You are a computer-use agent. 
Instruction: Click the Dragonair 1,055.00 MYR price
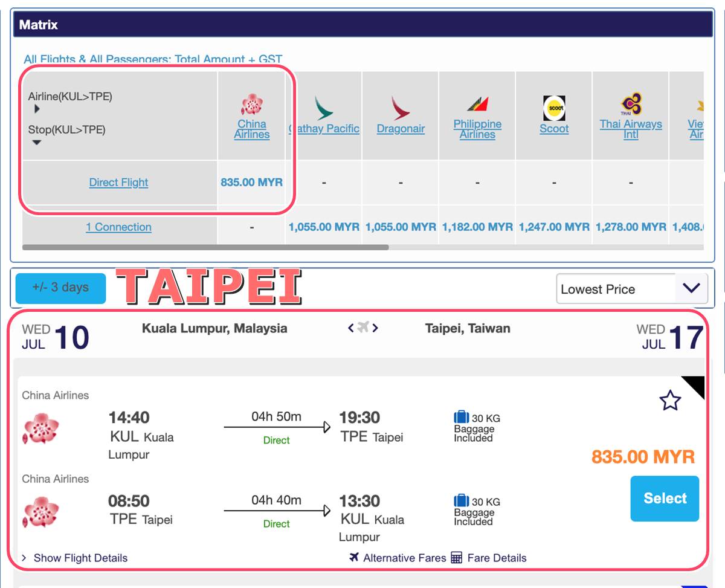[x=401, y=227]
